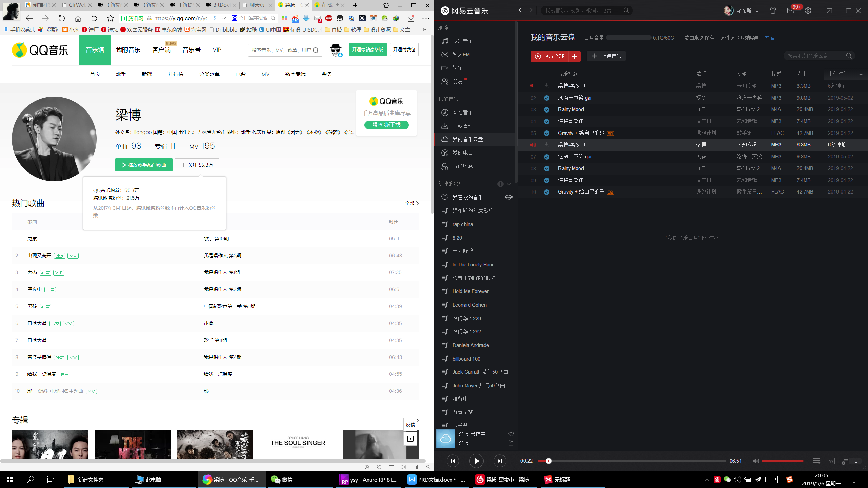
Task: Collapse the 创建的歌单 playlist section
Action: pos(508,184)
